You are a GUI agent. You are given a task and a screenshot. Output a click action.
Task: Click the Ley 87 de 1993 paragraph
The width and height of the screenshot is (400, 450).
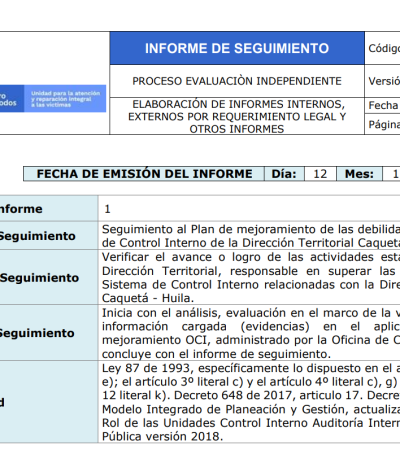tap(251, 402)
